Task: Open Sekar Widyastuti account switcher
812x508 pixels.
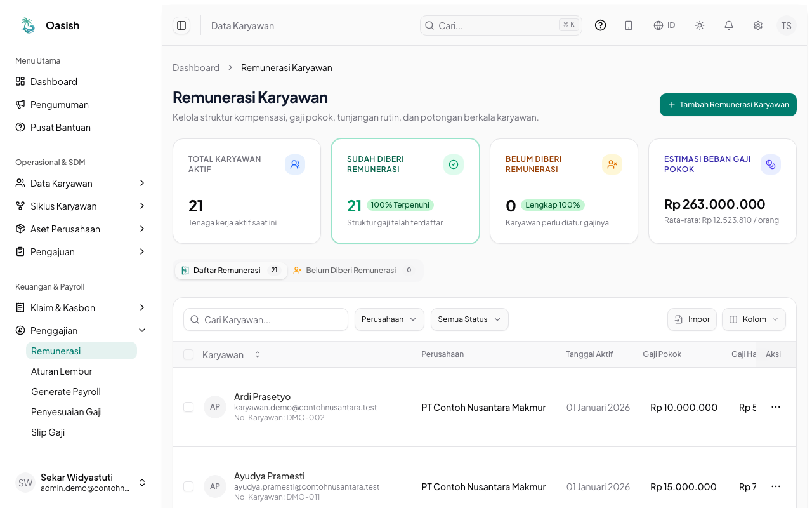Action: click(x=81, y=483)
